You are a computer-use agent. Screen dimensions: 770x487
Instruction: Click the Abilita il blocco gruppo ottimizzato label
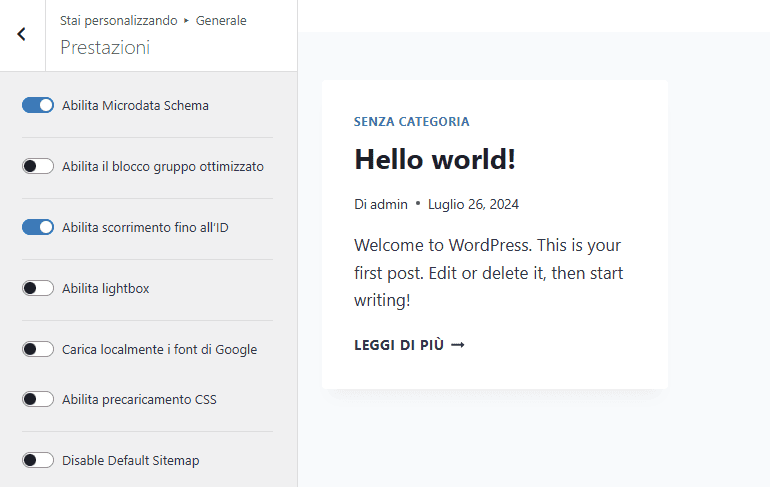click(x=163, y=167)
